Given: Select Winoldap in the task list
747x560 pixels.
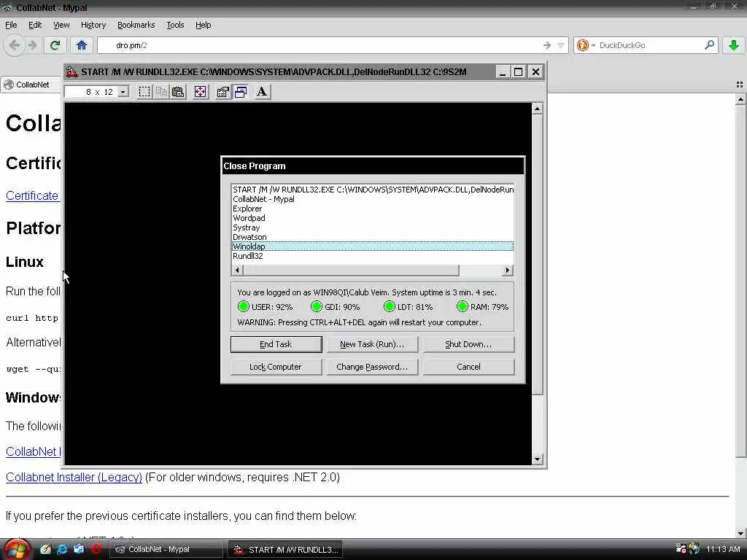Looking at the screenshot, I should (x=373, y=246).
